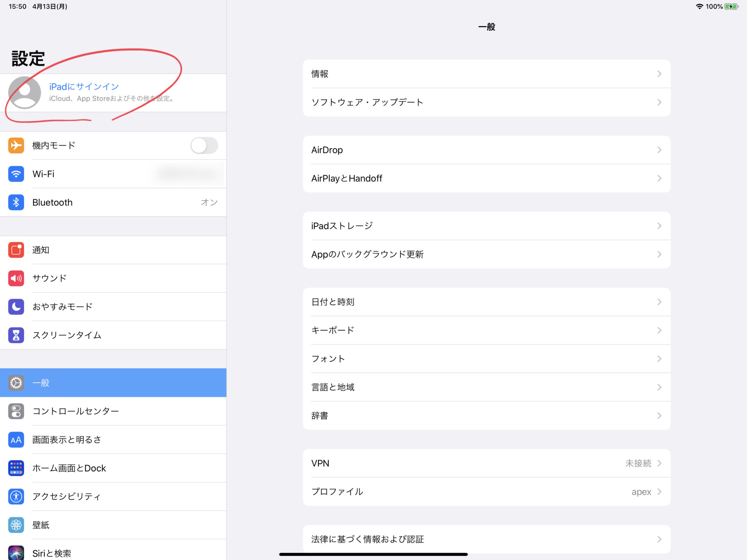Viewport: 747px width, 560px height.
Task: Expand the 情報 row chevron
Action: coord(659,74)
